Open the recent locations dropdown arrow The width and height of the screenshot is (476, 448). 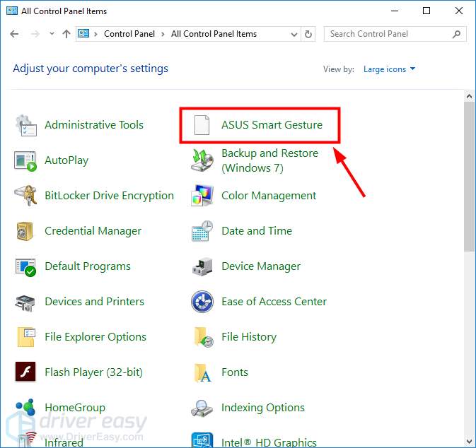52,34
